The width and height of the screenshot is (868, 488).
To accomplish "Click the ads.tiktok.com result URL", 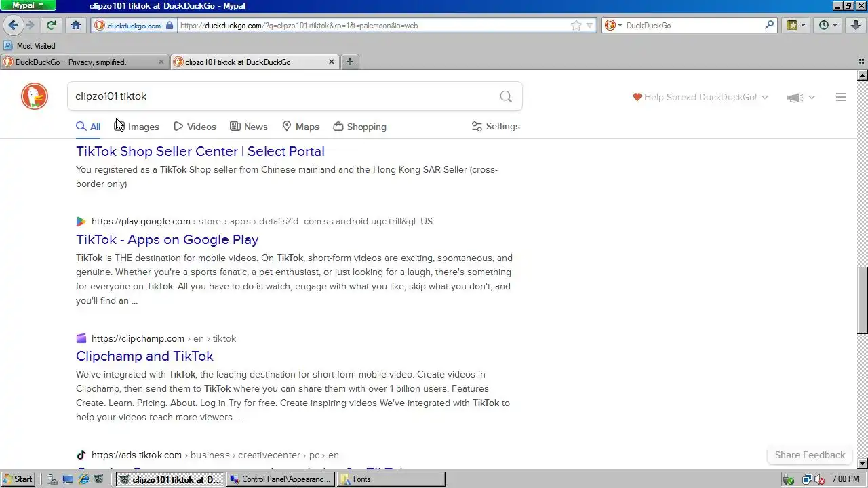I will tap(215, 455).
